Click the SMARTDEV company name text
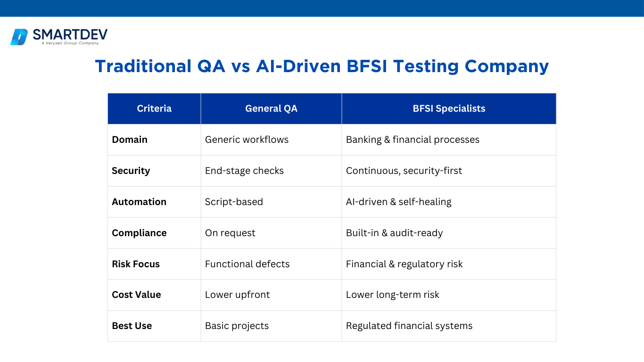Viewport: 644px width, 362px height. click(x=70, y=34)
